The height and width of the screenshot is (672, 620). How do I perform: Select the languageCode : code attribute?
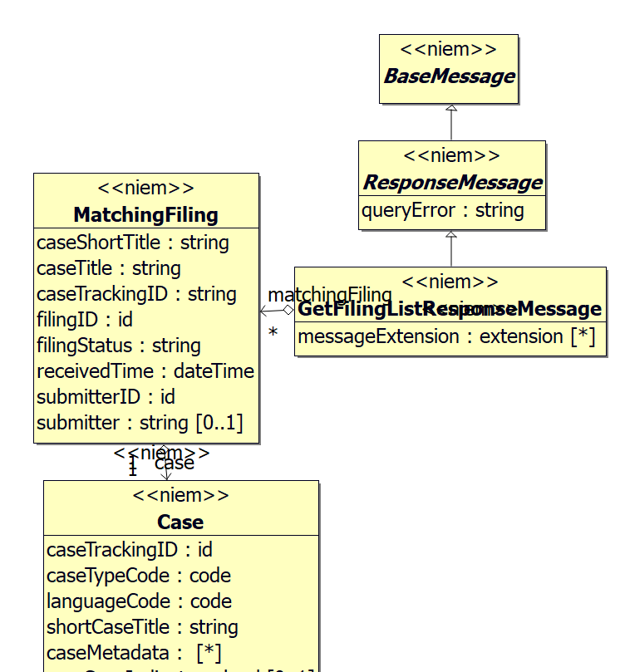(139, 601)
